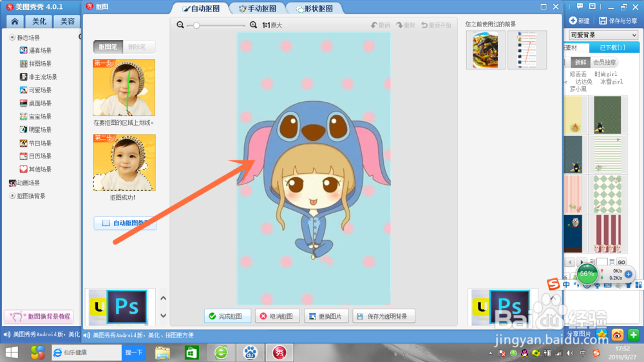Image resolution: width=644 pixels, height=362 pixels.
Task: Select the 抠图笔 tool toggle
Action: pos(108,47)
